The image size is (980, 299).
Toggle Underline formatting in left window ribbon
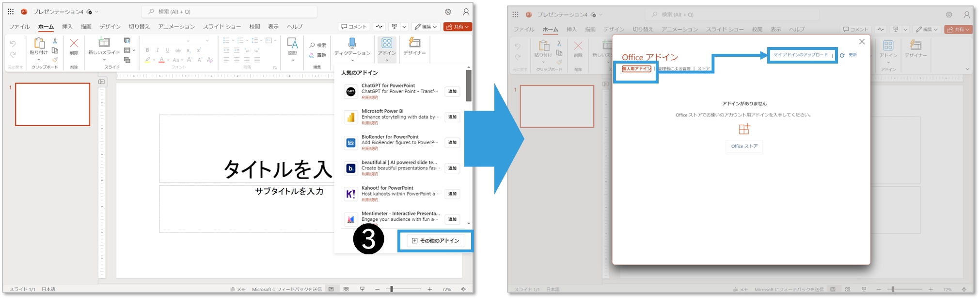coord(168,50)
